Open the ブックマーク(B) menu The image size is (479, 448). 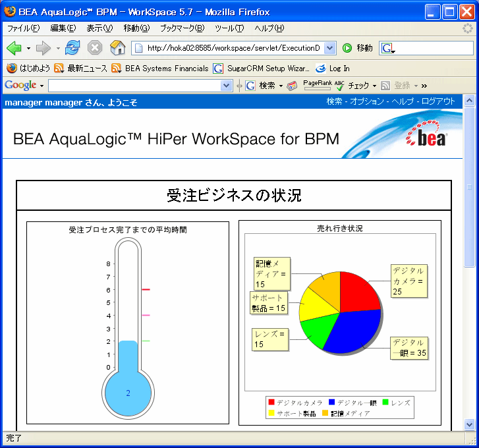183,28
